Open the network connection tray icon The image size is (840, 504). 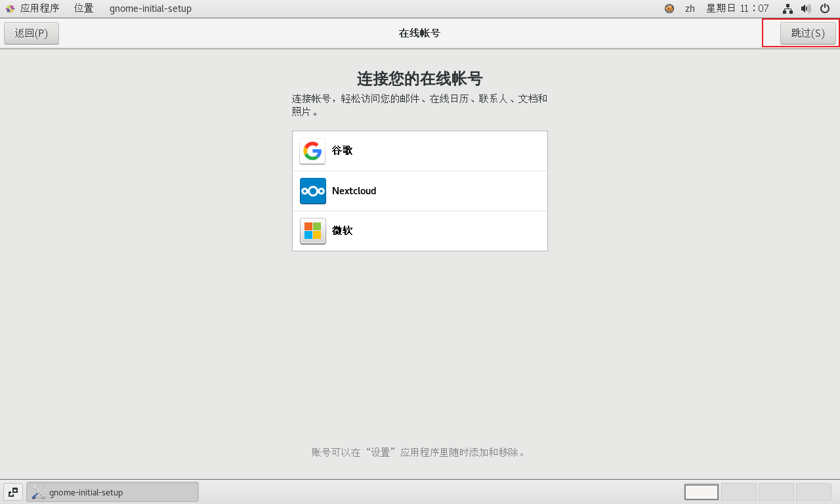pyautogui.click(x=787, y=9)
